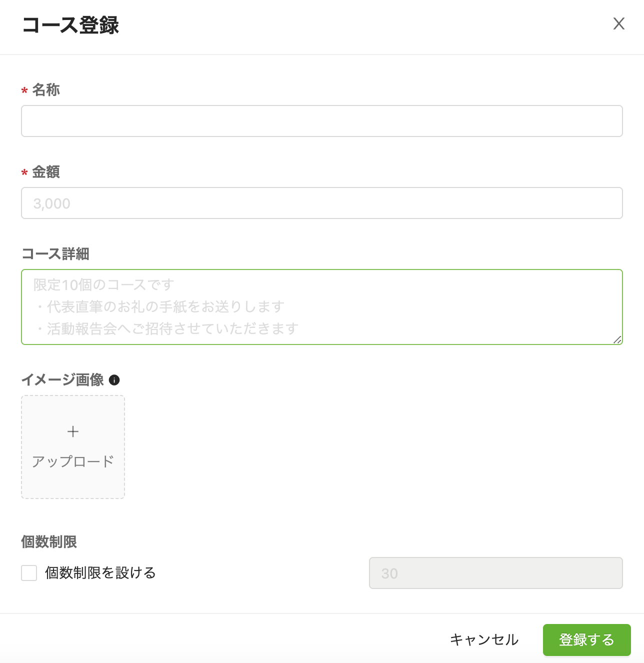Click the アップロード text to upload an image
Image resolution: width=644 pixels, height=663 pixels.
[73, 461]
